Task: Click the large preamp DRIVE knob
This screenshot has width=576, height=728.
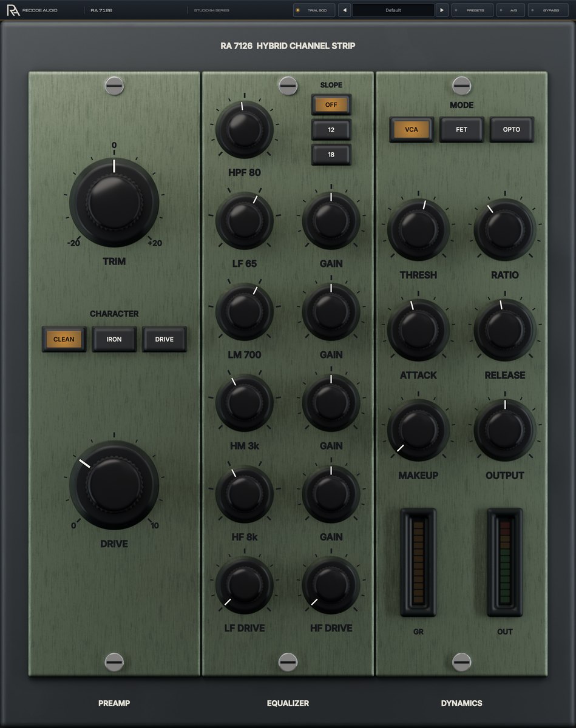Action: click(114, 484)
